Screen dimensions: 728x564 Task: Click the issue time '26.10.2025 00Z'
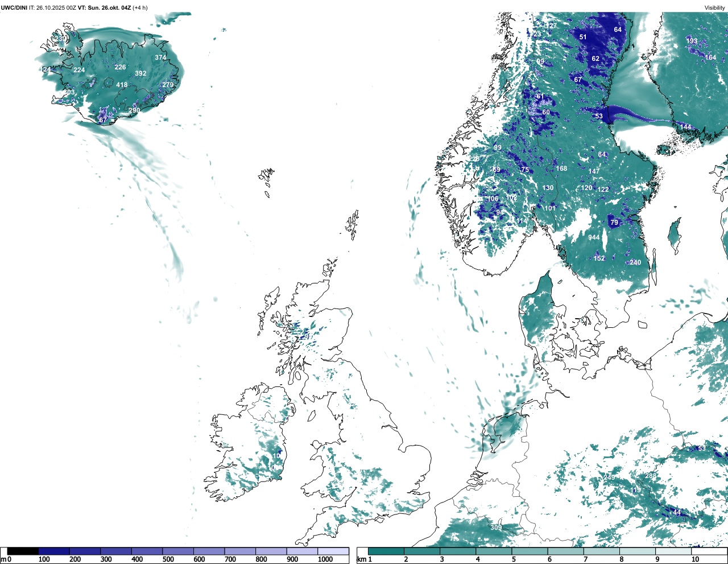tap(56, 7)
